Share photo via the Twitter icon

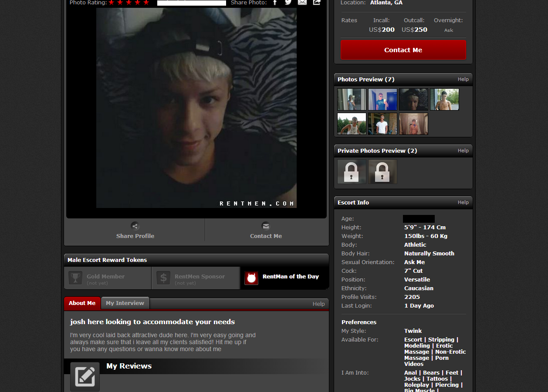pyautogui.click(x=288, y=2)
